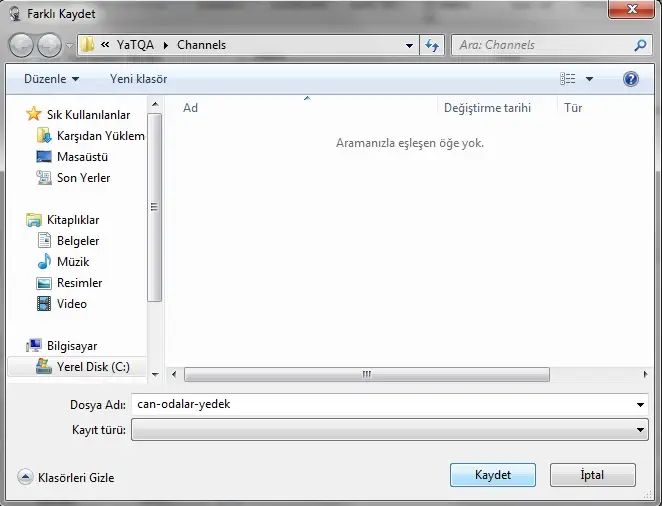
Task: Open the Dosya Adı dropdown arrow
Action: 640,405
